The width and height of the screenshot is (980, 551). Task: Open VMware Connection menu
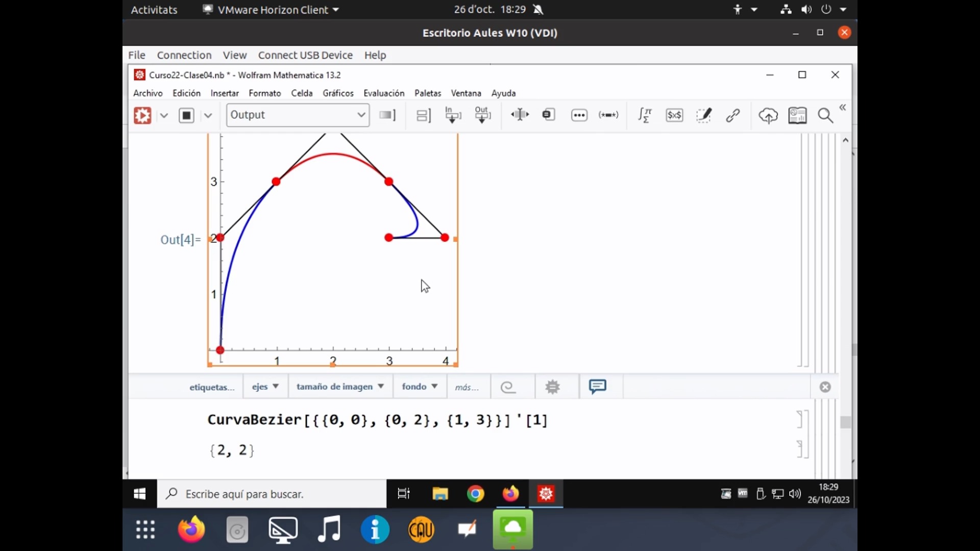click(x=184, y=55)
